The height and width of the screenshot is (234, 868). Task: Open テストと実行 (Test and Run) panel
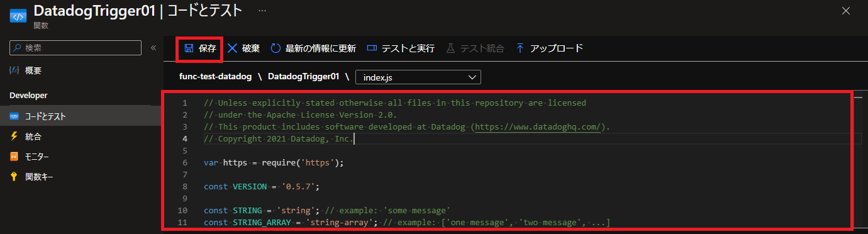pyautogui.click(x=401, y=48)
